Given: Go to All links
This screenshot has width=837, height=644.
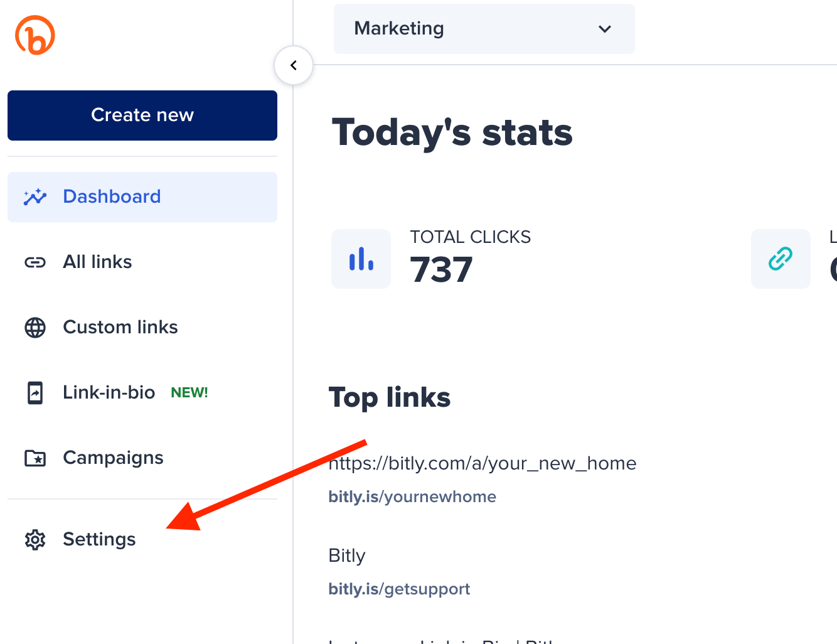Looking at the screenshot, I should tap(142, 262).
